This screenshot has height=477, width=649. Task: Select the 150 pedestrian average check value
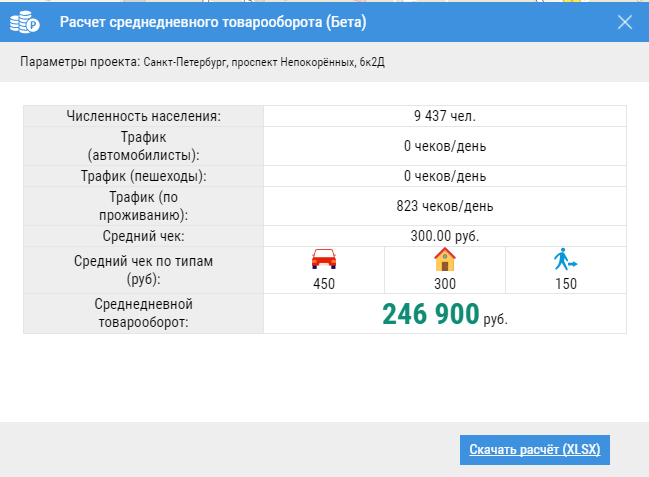click(x=565, y=283)
